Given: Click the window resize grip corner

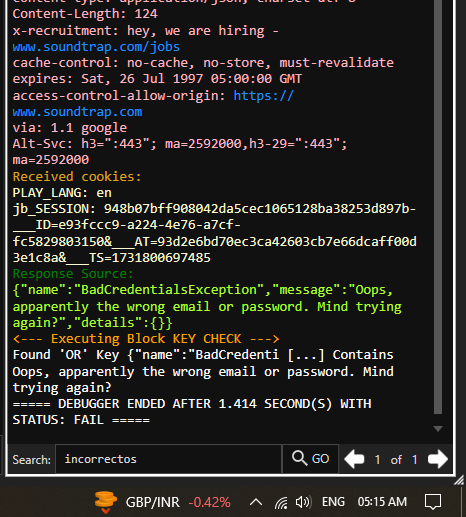Looking at the screenshot, I should click(x=459, y=480).
